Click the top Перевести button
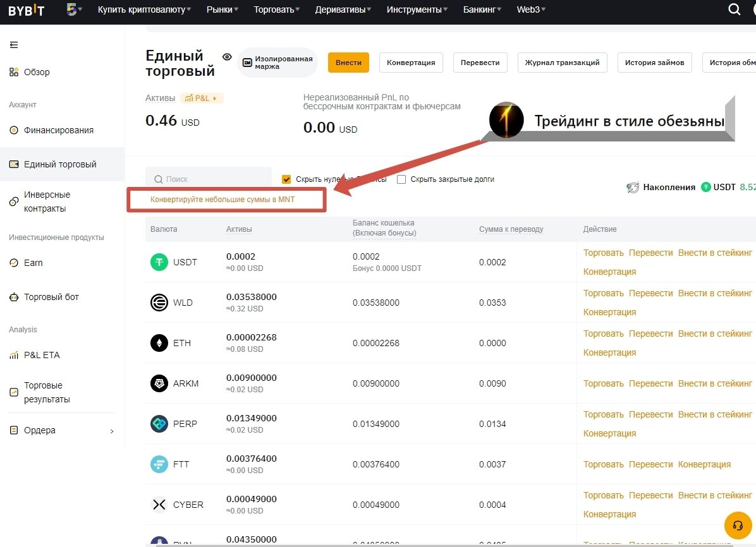This screenshot has height=547, width=756. click(x=480, y=63)
